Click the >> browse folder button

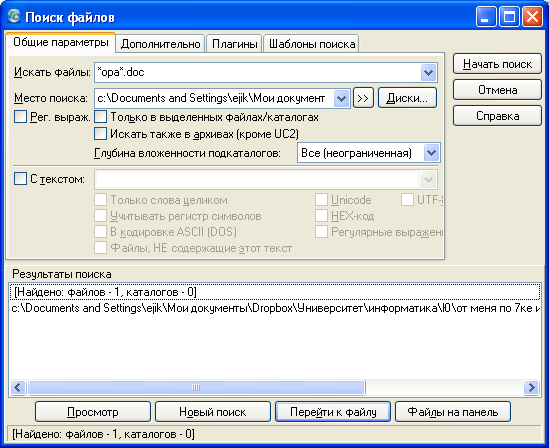[363, 98]
